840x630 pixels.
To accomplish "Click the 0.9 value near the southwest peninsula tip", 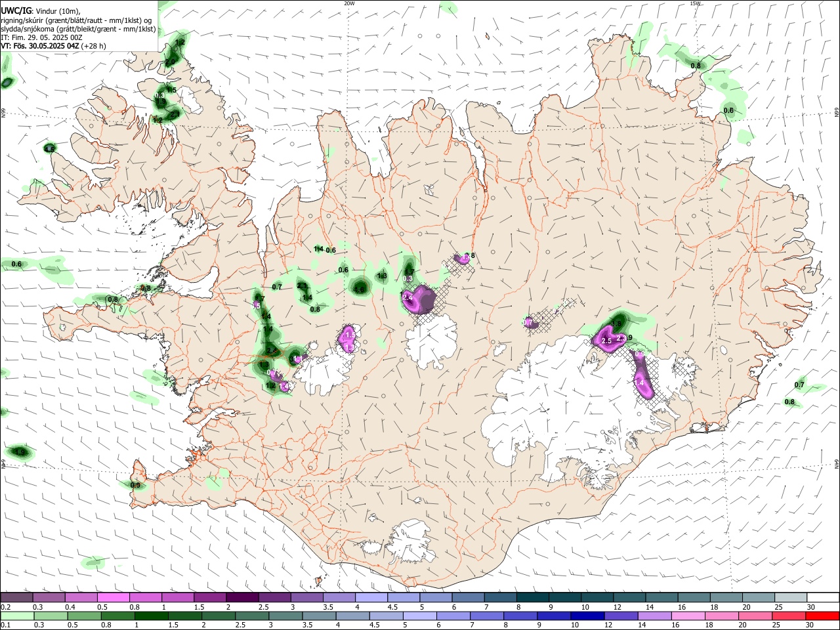I will pyautogui.click(x=135, y=486).
